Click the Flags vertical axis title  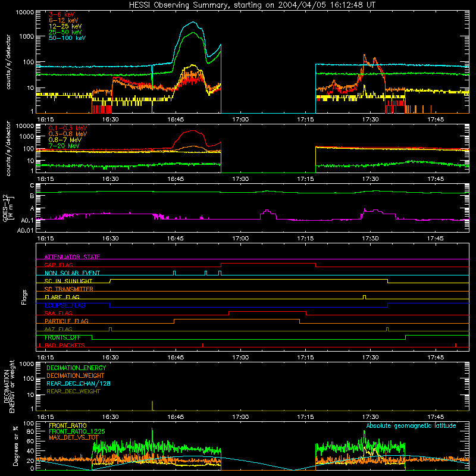pyautogui.click(x=24, y=297)
